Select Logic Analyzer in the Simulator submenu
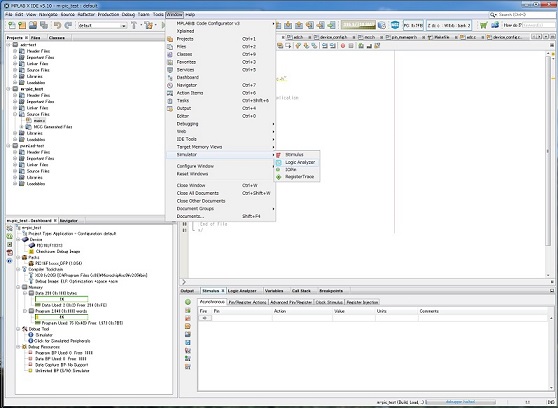Viewport: 558px width, 408px height. point(297,162)
